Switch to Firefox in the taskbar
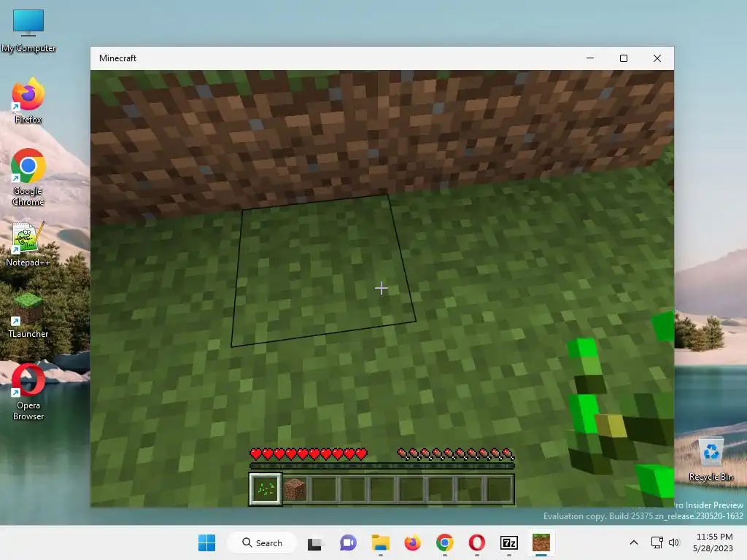747x560 pixels. tap(413, 542)
